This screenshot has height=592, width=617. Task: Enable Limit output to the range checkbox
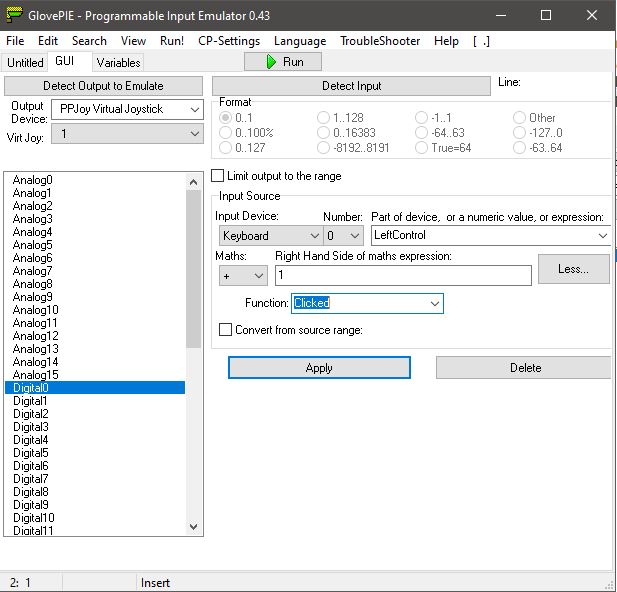click(219, 176)
